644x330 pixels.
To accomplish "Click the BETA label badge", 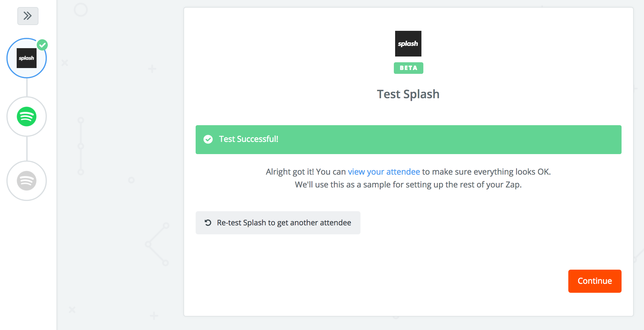I will tap(409, 68).
